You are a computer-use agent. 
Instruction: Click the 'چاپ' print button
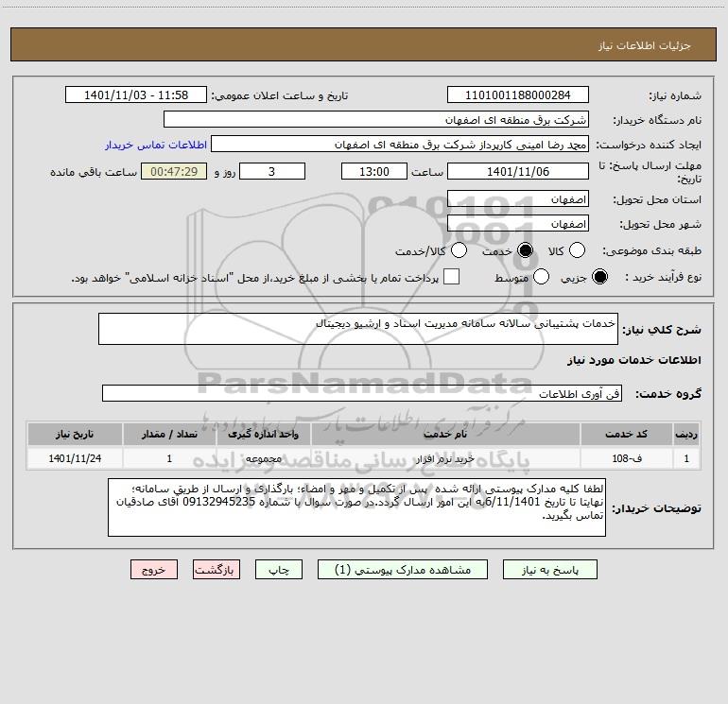279,570
